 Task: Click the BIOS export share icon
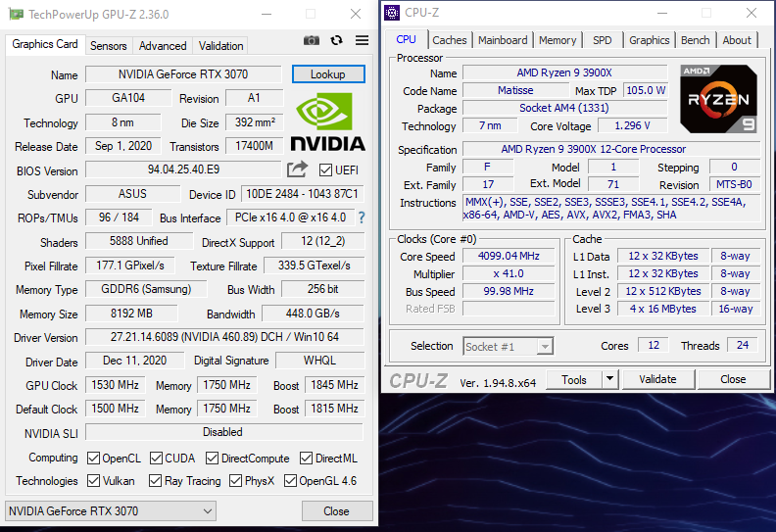click(x=298, y=169)
